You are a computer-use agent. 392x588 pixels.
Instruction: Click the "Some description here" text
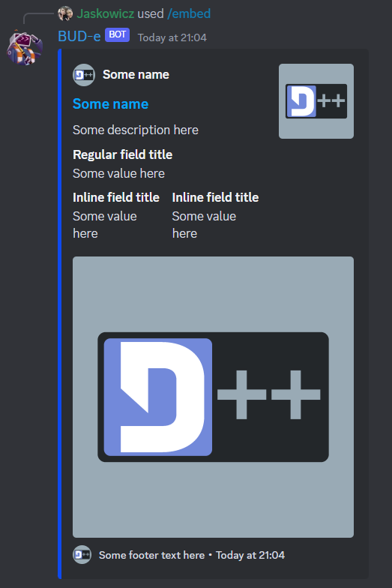click(x=135, y=130)
